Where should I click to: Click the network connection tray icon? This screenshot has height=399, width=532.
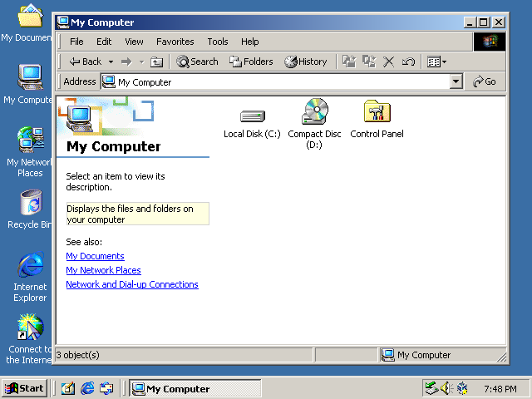431,388
